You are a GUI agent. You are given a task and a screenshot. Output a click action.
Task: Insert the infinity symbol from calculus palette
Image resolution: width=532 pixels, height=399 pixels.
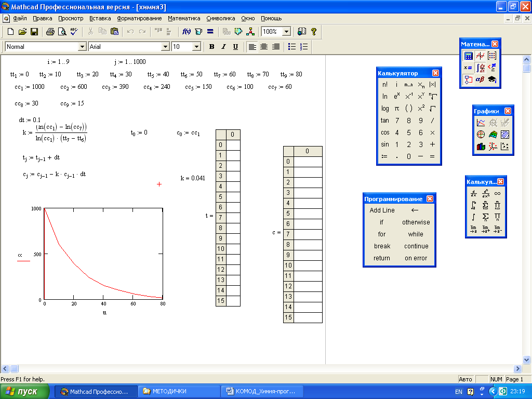point(498,193)
